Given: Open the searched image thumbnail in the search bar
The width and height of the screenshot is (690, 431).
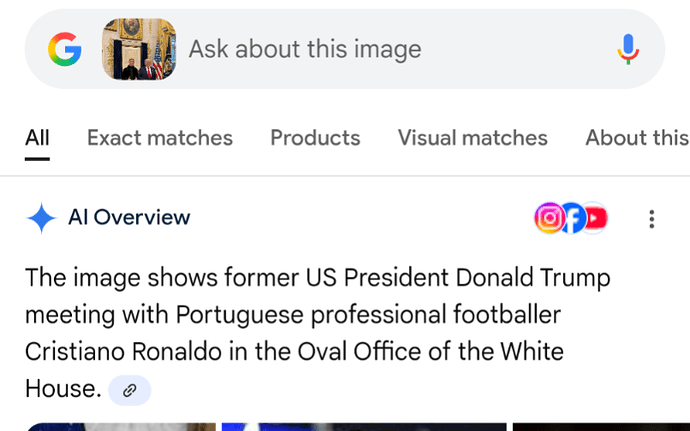Looking at the screenshot, I should [x=139, y=49].
